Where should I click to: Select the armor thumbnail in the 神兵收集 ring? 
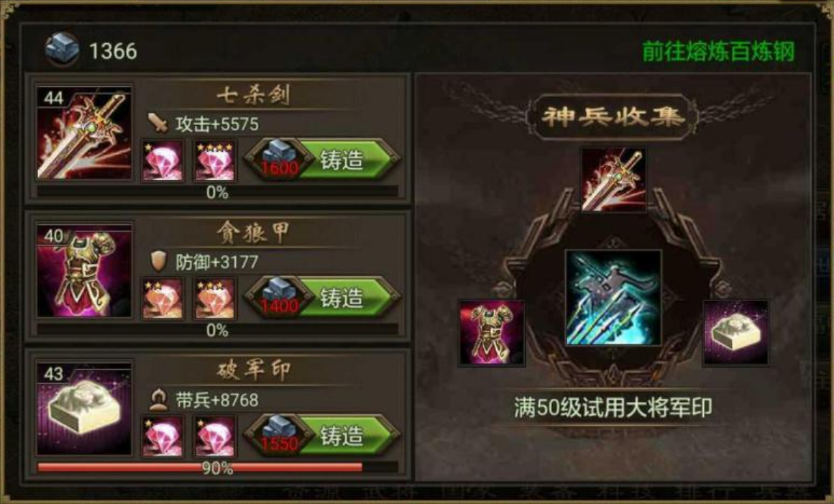(x=492, y=333)
